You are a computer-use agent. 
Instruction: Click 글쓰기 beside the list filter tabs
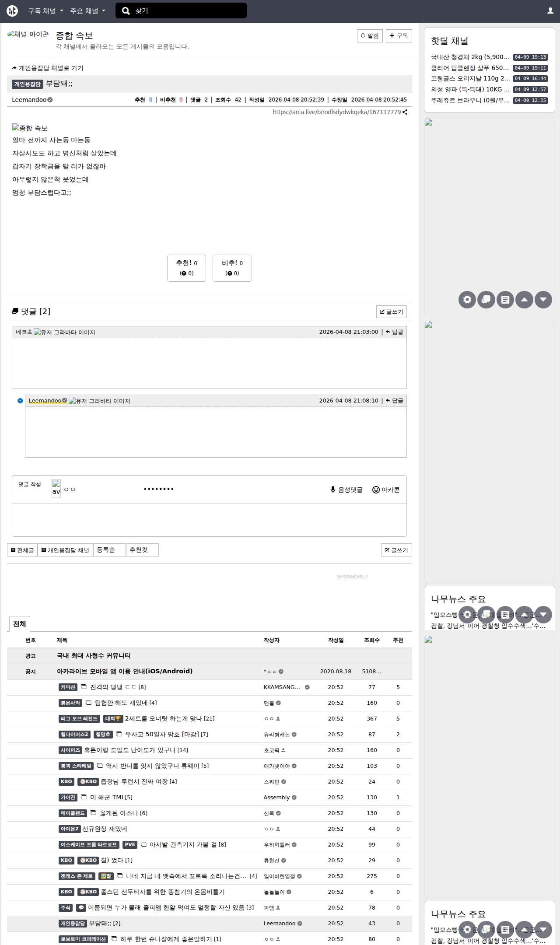point(396,550)
